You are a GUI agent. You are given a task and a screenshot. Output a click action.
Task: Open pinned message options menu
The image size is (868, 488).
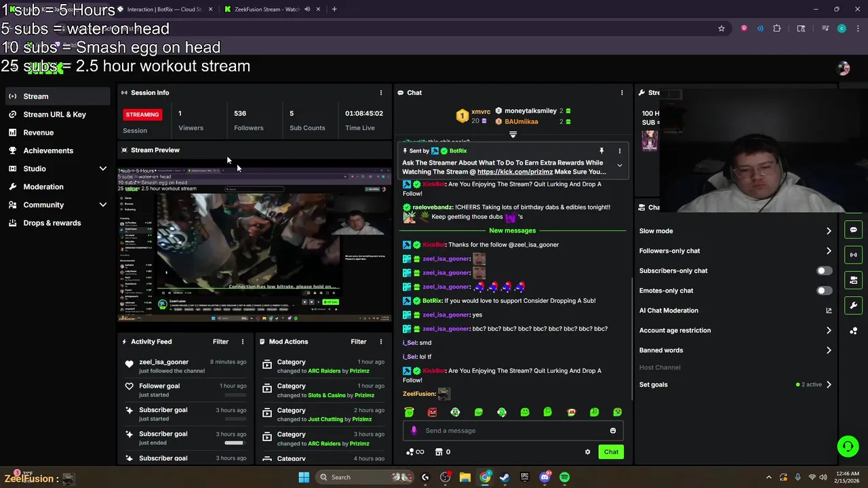pyautogui.click(x=619, y=151)
